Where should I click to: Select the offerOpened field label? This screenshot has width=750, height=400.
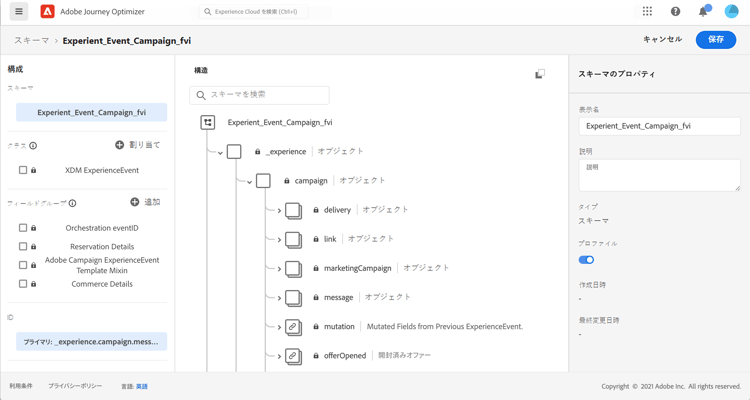coord(345,356)
